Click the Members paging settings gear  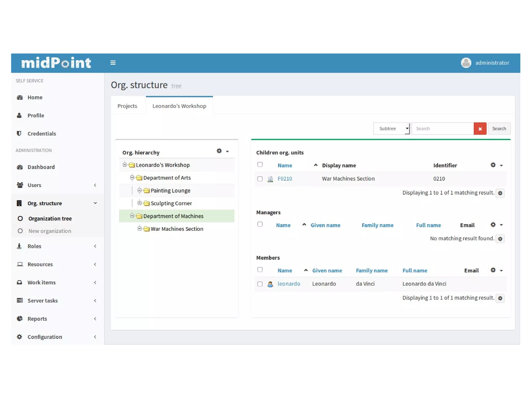tap(500, 298)
